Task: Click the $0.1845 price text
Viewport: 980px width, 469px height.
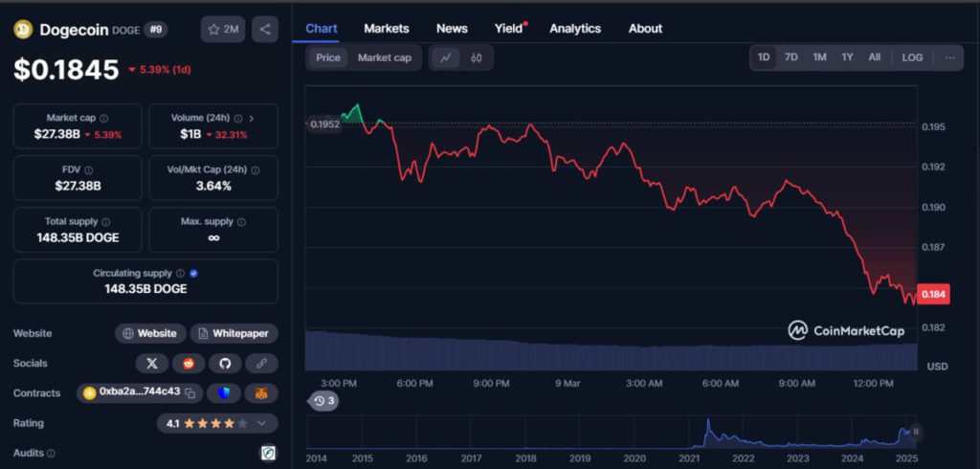Action: (66, 69)
